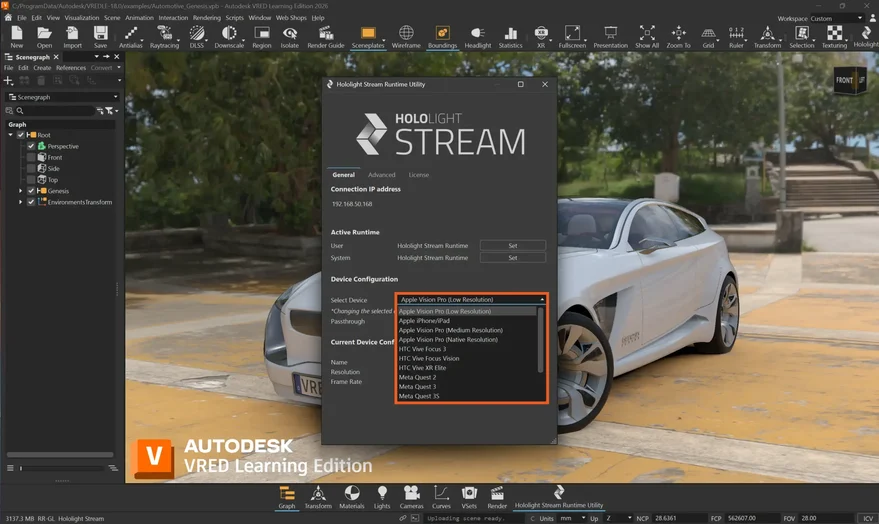Open the Convert menu dropdown
The width and height of the screenshot is (879, 524).
tap(105, 68)
